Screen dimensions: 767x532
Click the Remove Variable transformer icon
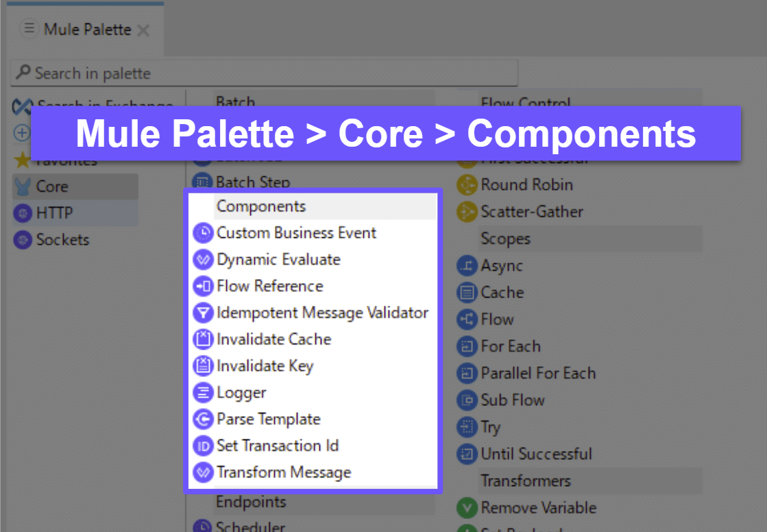click(467, 507)
